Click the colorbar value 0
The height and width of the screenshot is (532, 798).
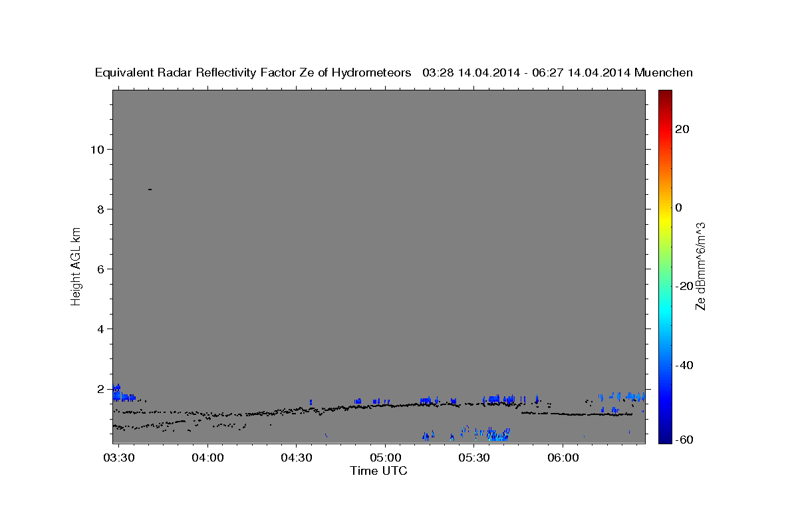coord(679,207)
